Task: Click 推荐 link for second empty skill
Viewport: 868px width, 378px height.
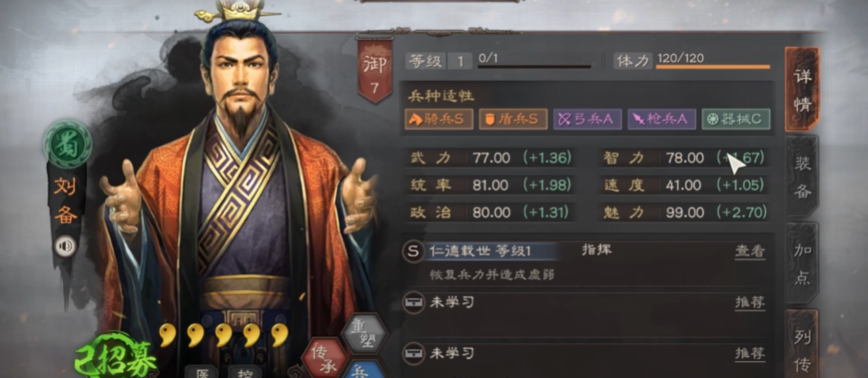Action: (x=750, y=354)
